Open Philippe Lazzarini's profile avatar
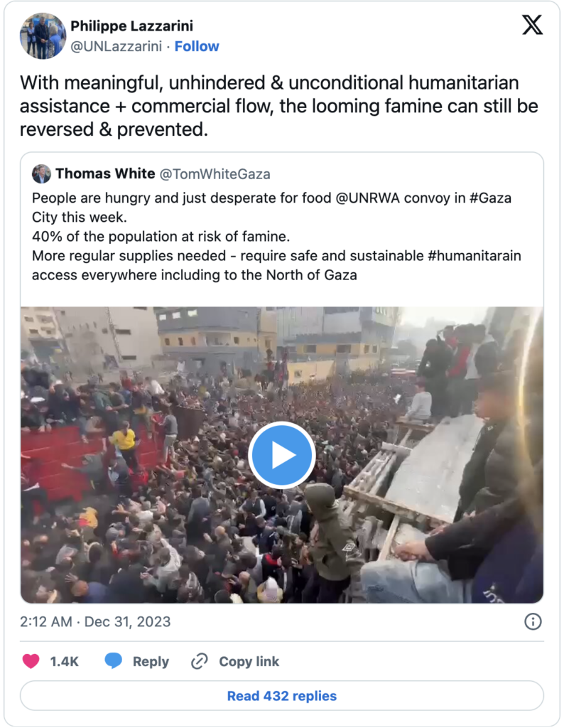This screenshot has width=564, height=728. pos(43,36)
